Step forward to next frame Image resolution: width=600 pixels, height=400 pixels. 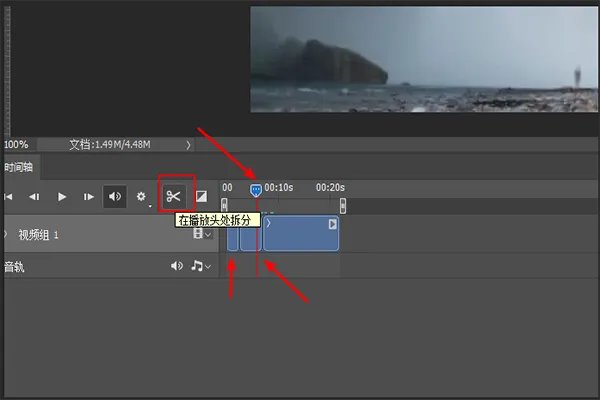coord(89,197)
